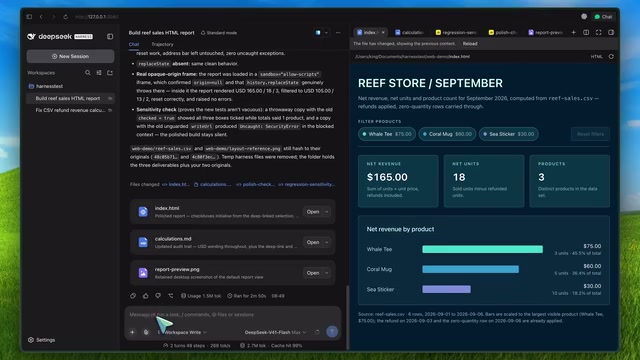Open the report-preview.png file card

click(x=233, y=273)
